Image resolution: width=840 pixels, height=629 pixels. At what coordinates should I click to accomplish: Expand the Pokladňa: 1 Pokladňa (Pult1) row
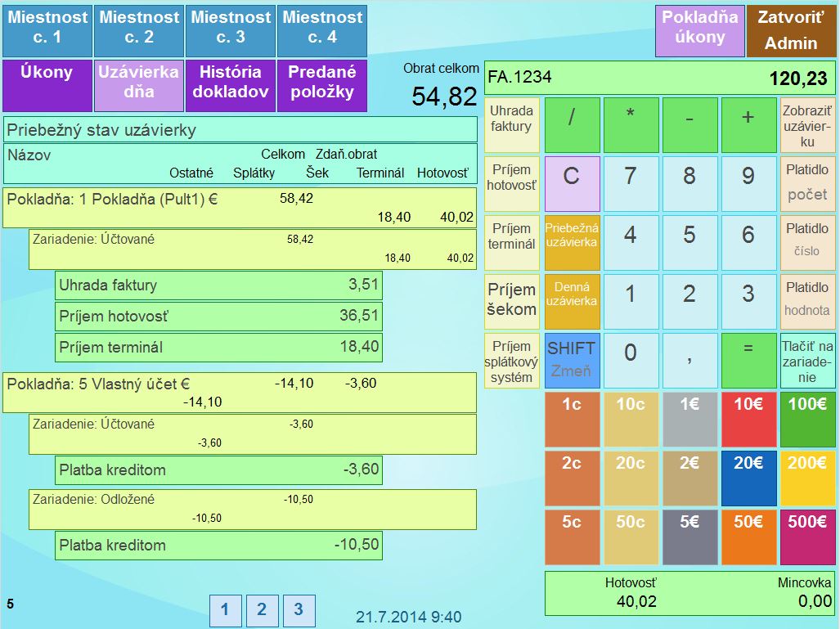(240, 208)
